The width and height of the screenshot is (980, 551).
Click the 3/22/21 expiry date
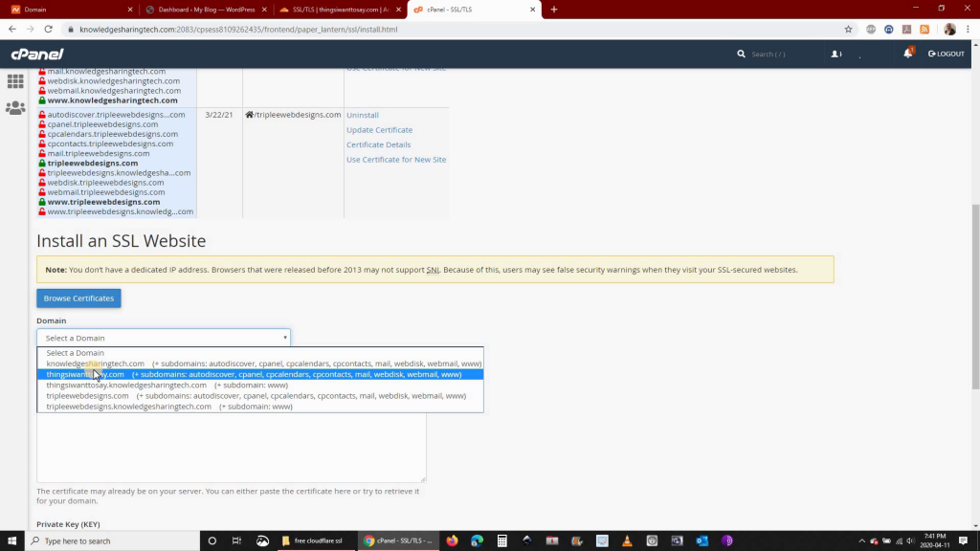(219, 115)
